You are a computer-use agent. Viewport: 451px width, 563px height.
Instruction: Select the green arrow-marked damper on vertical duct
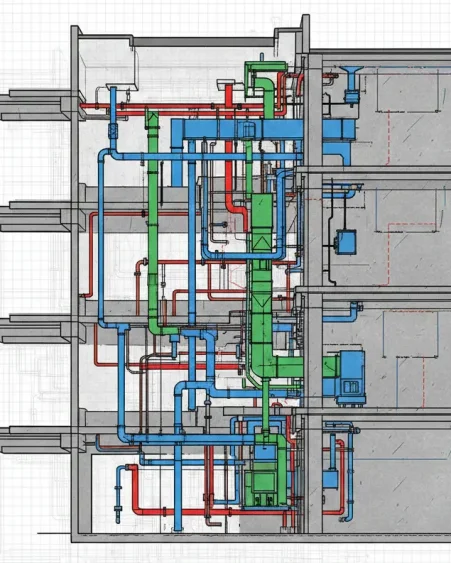262,243
